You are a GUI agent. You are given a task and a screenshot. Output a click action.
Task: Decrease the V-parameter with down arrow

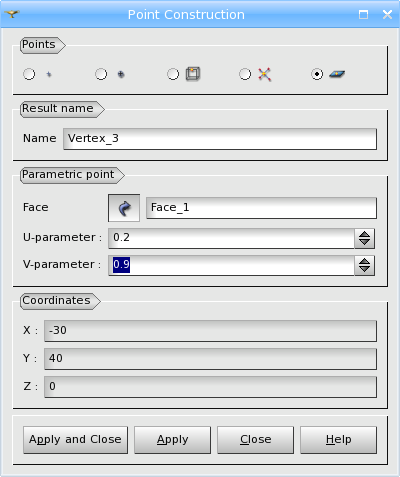[365, 270]
